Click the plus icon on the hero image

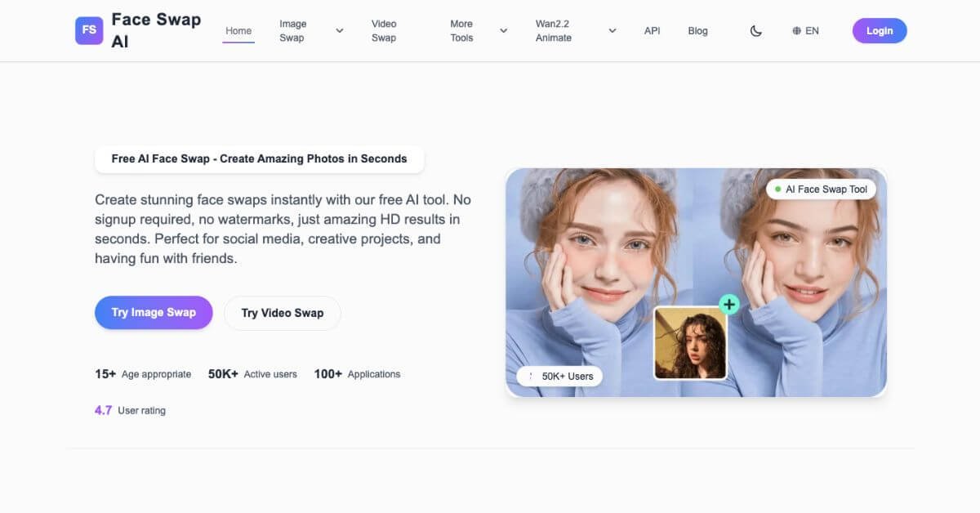(728, 304)
